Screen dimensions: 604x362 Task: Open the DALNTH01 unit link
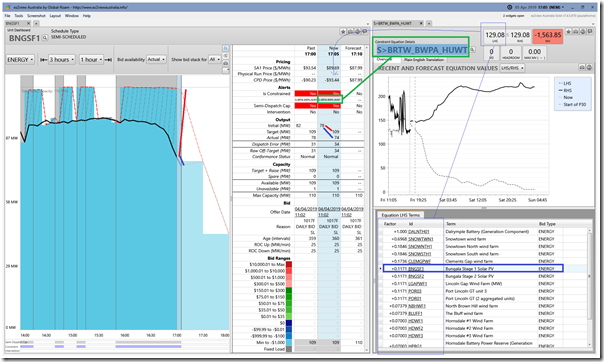coord(419,232)
